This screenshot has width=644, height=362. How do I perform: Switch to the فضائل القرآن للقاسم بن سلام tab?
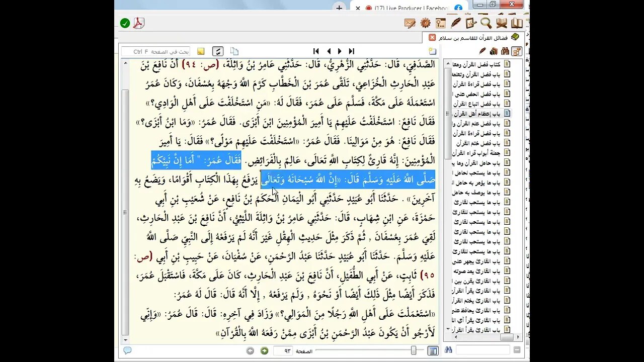click(474, 37)
